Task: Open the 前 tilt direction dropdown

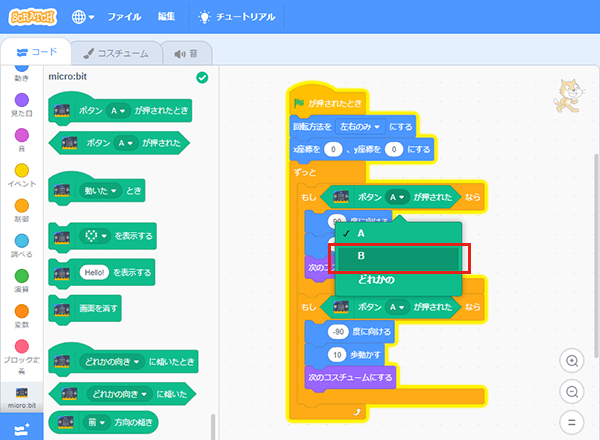Action: coord(96,422)
